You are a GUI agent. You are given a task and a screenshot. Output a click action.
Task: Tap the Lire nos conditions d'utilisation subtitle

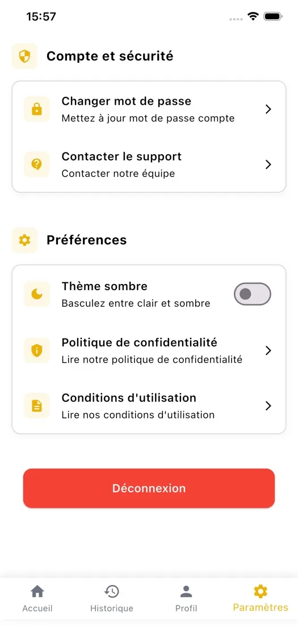click(x=138, y=415)
